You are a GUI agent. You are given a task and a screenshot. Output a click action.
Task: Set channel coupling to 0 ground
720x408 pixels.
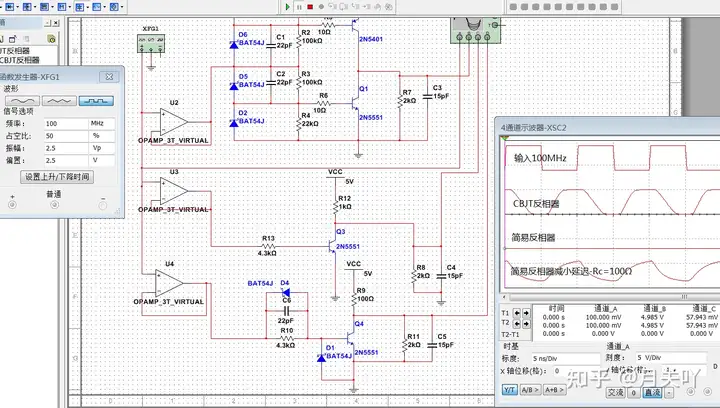pyautogui.click(x=634, y=392)
